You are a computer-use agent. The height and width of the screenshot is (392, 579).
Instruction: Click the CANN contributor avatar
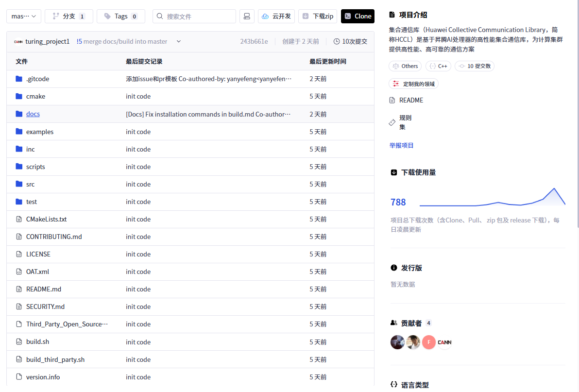click(444, 342)
